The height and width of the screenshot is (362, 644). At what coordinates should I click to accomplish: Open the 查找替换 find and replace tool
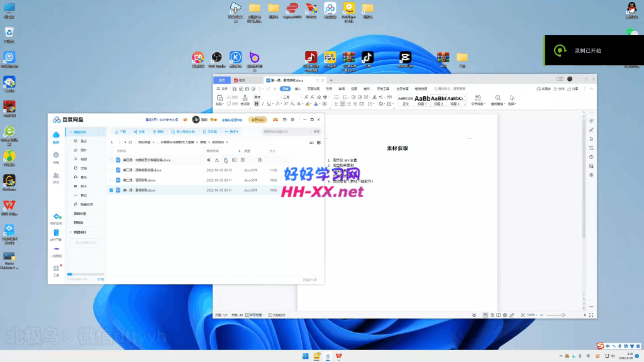pos(497,100)
